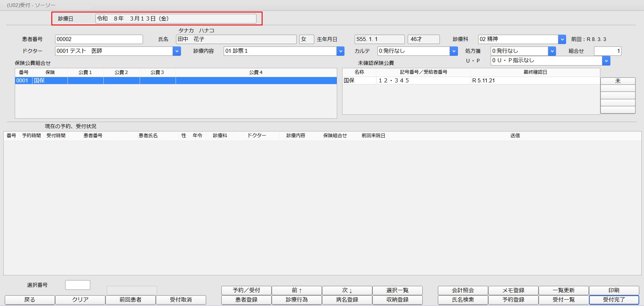Click the 受付取消 button

pyautogui.click(x=181, y=300)
